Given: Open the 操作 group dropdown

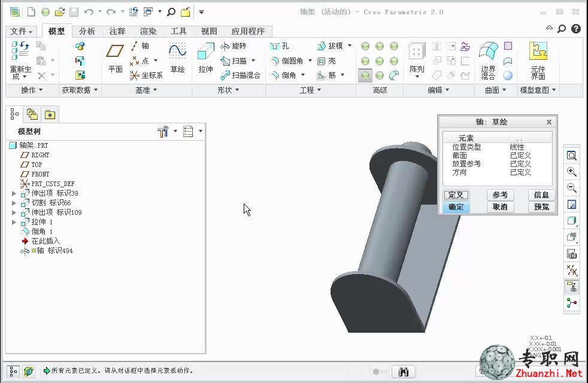Looking at the screenshot, I should 32,90.
